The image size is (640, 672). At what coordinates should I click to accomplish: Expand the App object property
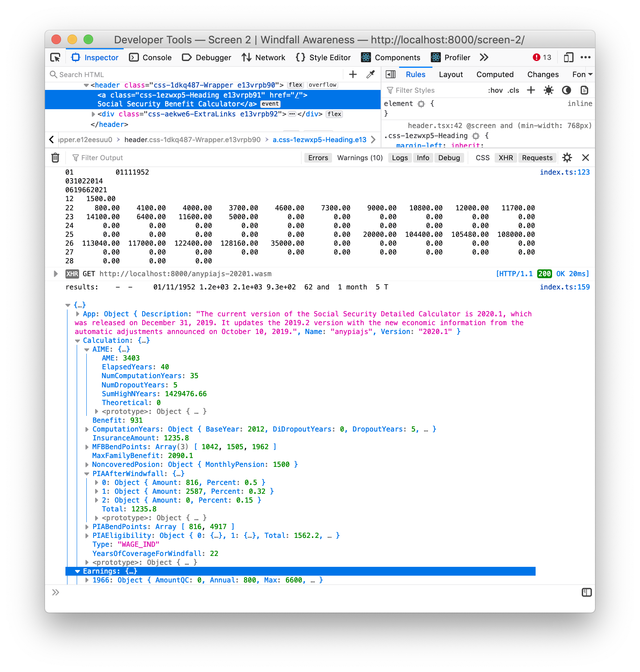click(77, 314)
